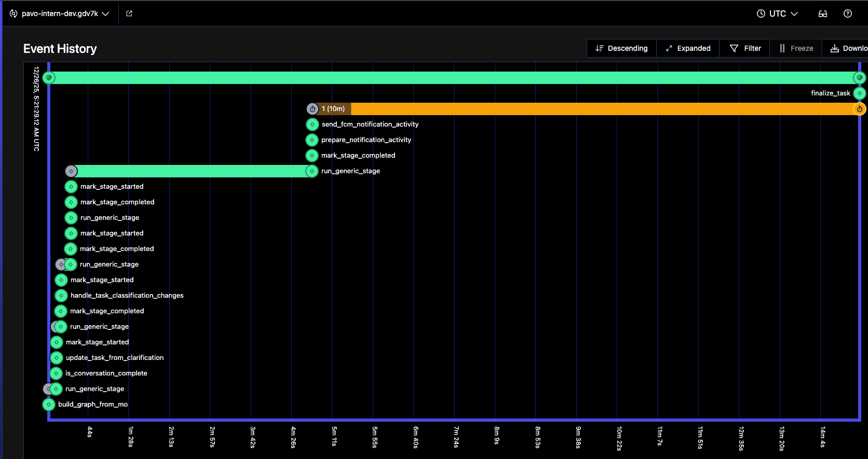Click the gray scheduled icon starting the run_generic_stage bar
This screenshot has height=459, width=868.
click(x=71, y=171)
